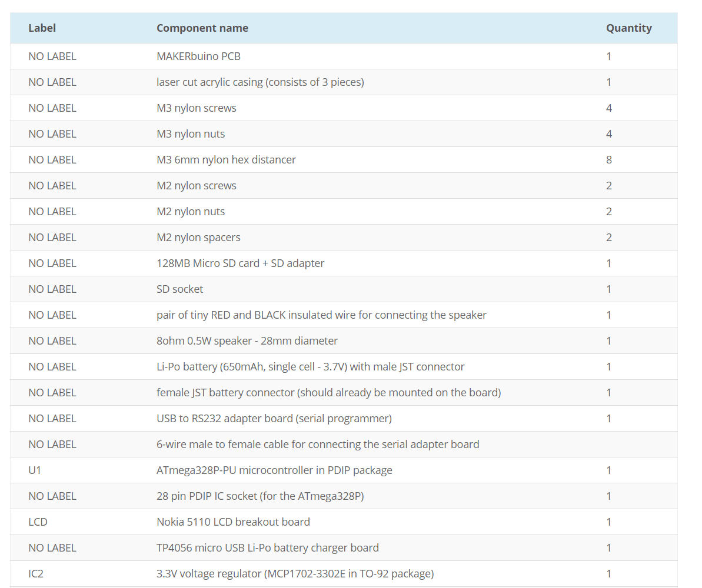Click '128MB Micro SD card + SD adapter'
702x588 pixels.
[241, 263]
